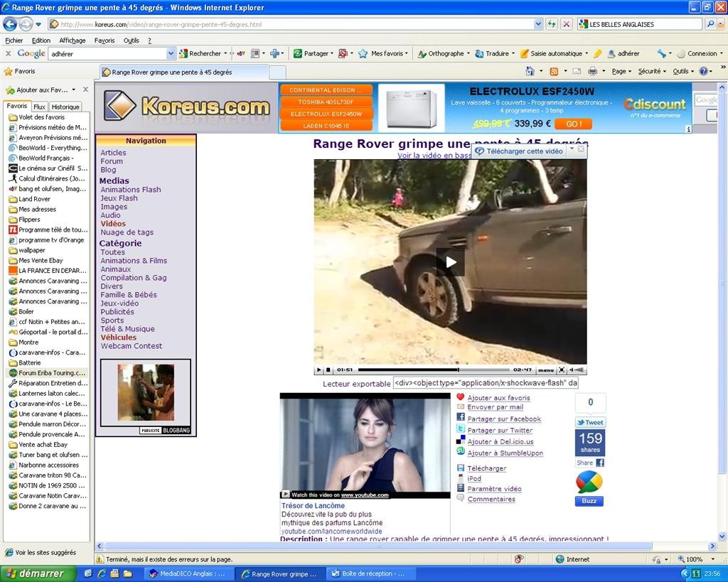Click the Koreus.com logo

point(187,107)
